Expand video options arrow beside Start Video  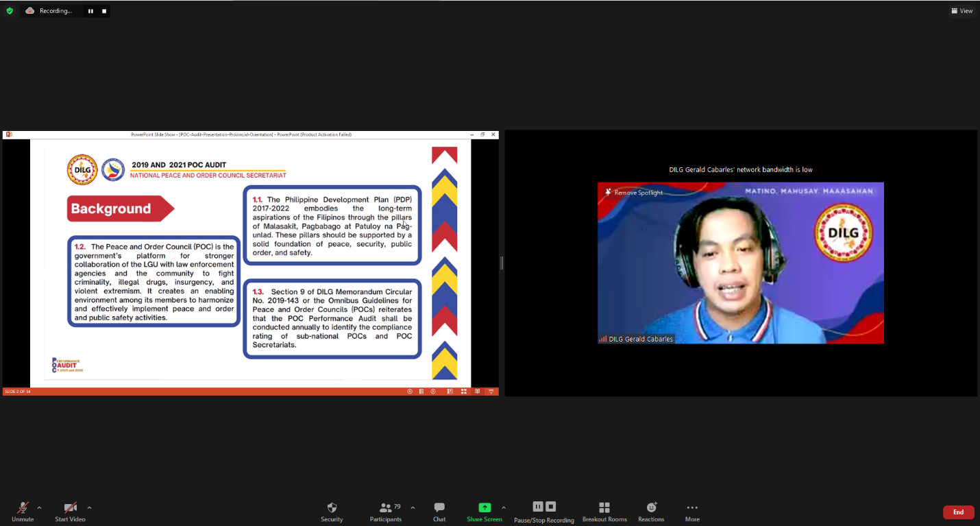click(89, 508)
